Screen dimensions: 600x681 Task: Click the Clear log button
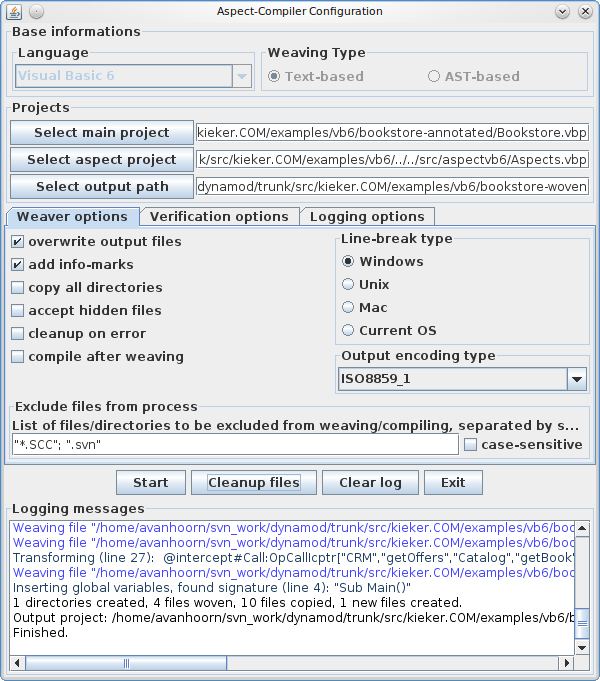pos(370,483)
